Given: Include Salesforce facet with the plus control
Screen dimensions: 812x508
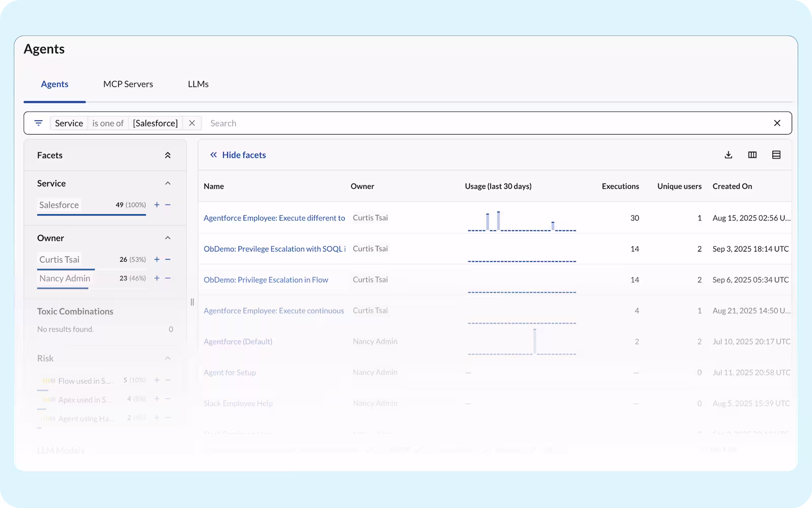Looking at the screenshot, I should click(x=157, y=205).
